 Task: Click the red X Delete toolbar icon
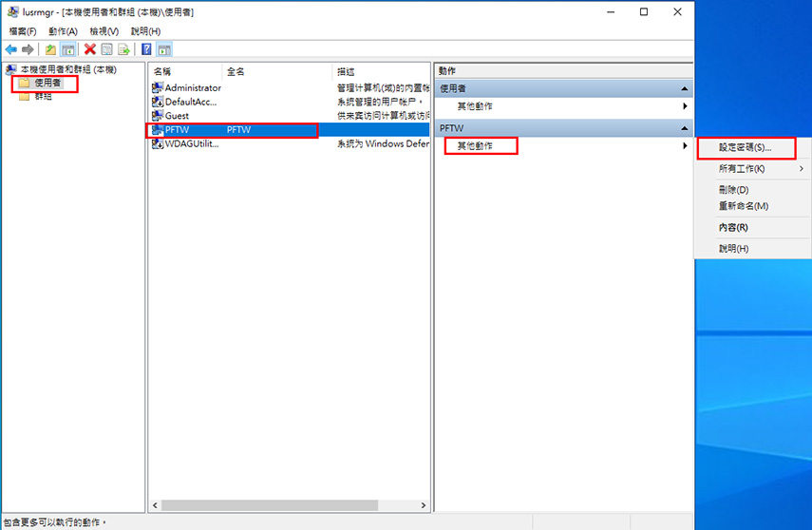(x=90, y=49)
